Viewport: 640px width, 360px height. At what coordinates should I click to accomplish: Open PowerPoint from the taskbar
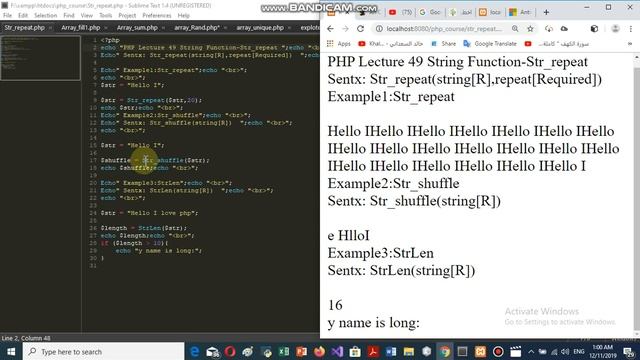pyautogui.click(x=301, y=351)
